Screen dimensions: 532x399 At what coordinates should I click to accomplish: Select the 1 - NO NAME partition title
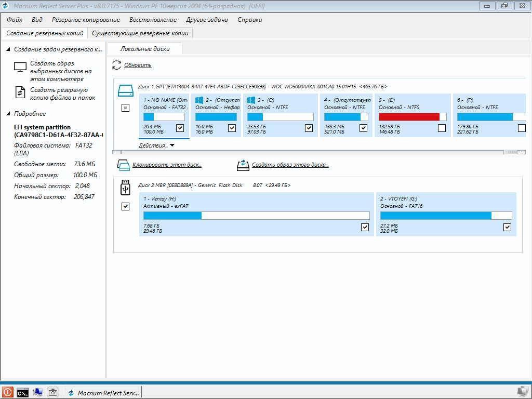point(165,100)
